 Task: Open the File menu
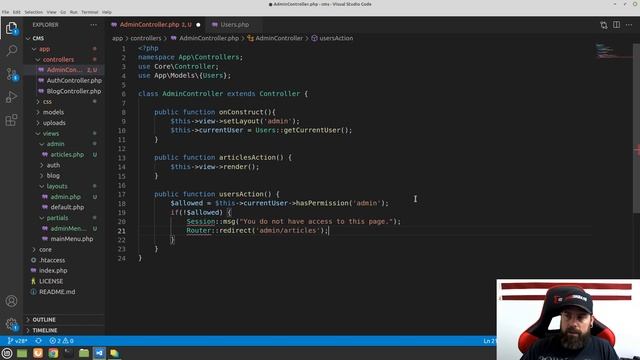coord(5,12)
